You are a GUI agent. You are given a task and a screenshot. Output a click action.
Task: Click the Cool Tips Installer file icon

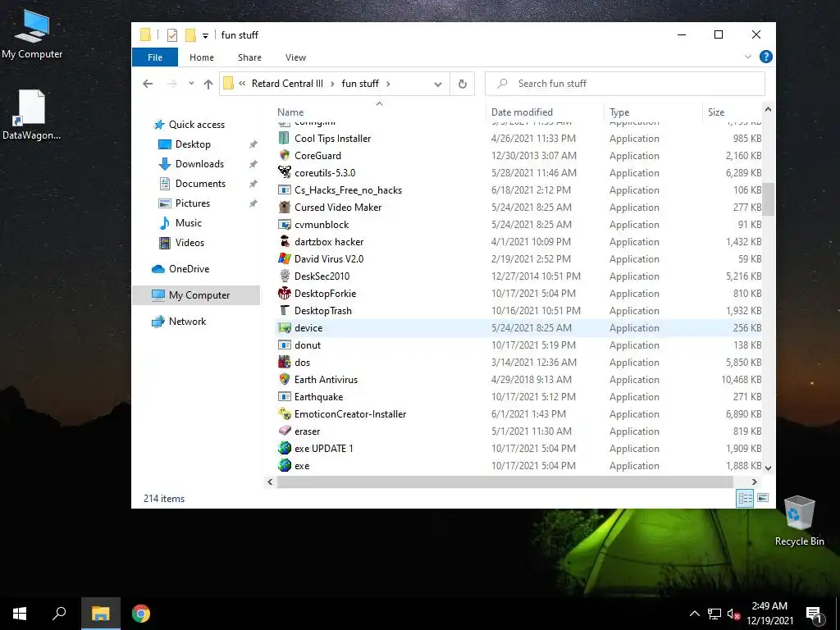(x=284, y=138)
